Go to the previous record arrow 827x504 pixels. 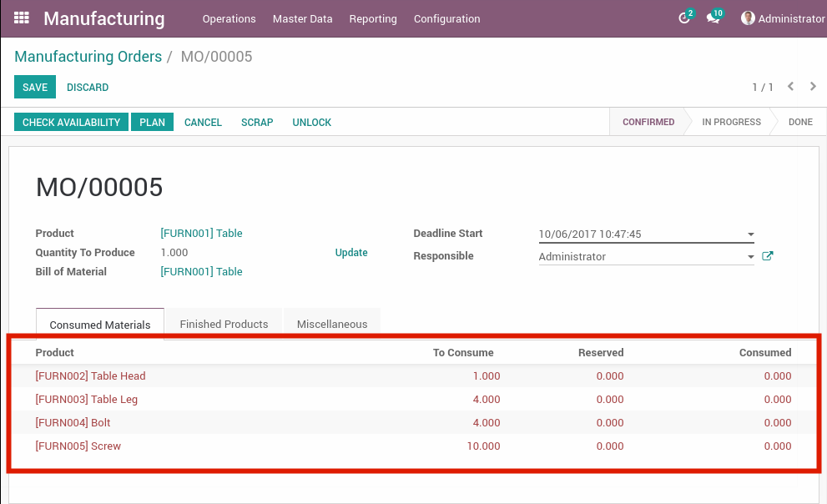[790, 87]
